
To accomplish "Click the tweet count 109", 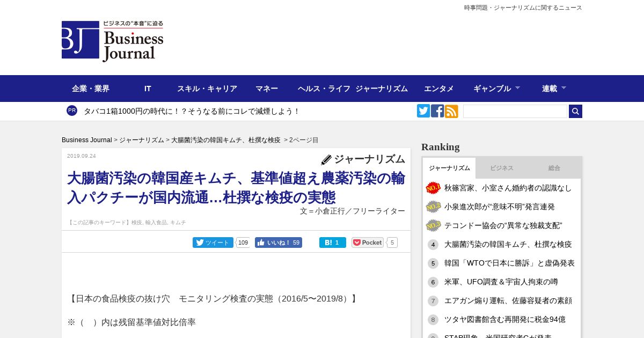I will 243,243.
